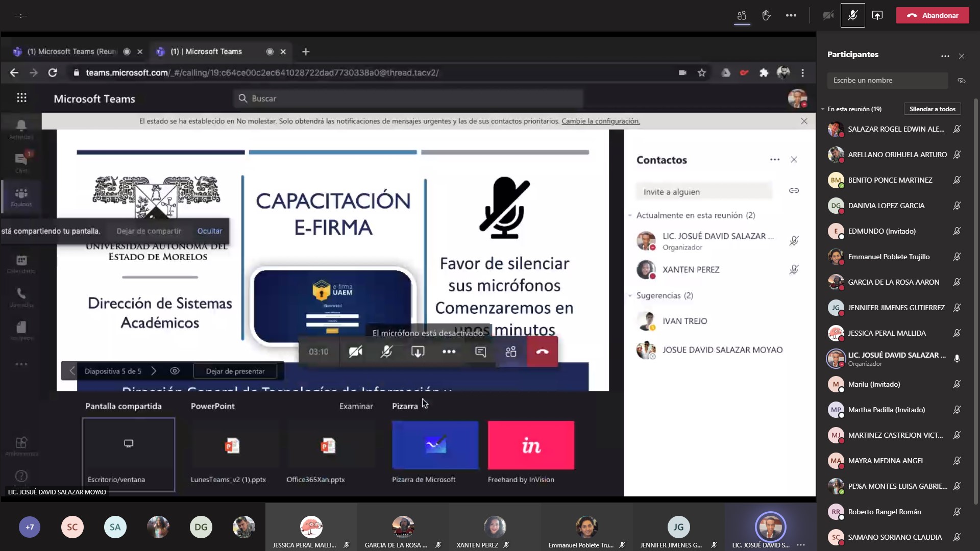Image resolution: width=980 pixels, height=551 pixels.
Task: Click the Buscar search box
Action: tap(408, 98)
